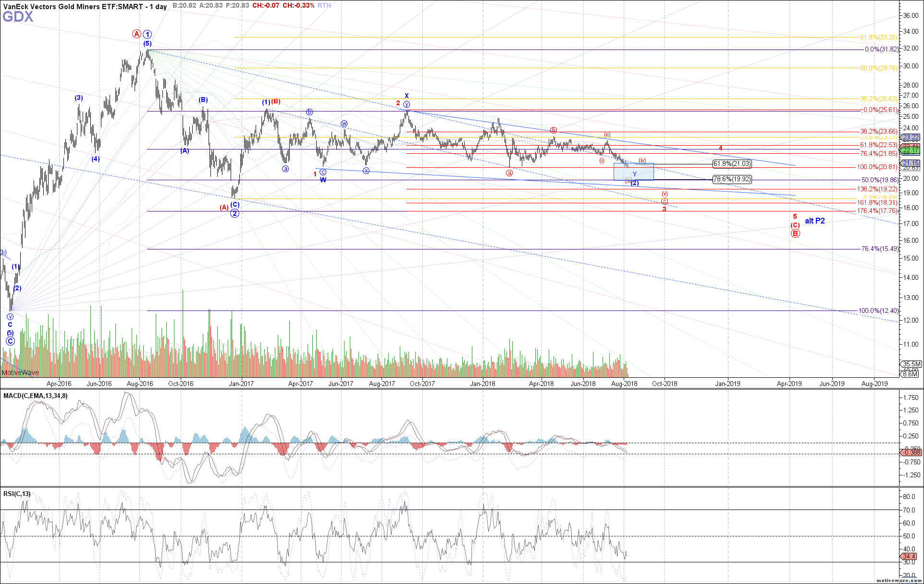Click the Jan-2018 date on time axis
The height and width of the screenshot is (584, 924).
[x=482, y=384]
